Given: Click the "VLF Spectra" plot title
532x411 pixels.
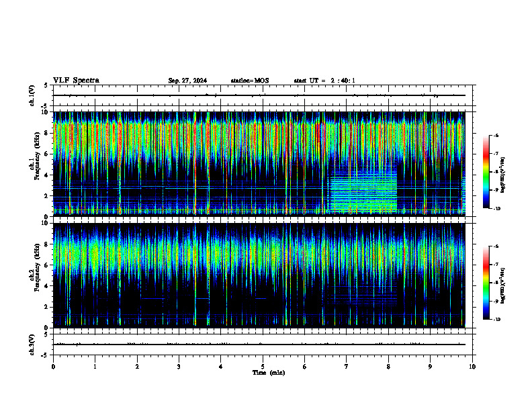Looking at the screenshot, I should [x=76, y=81].
